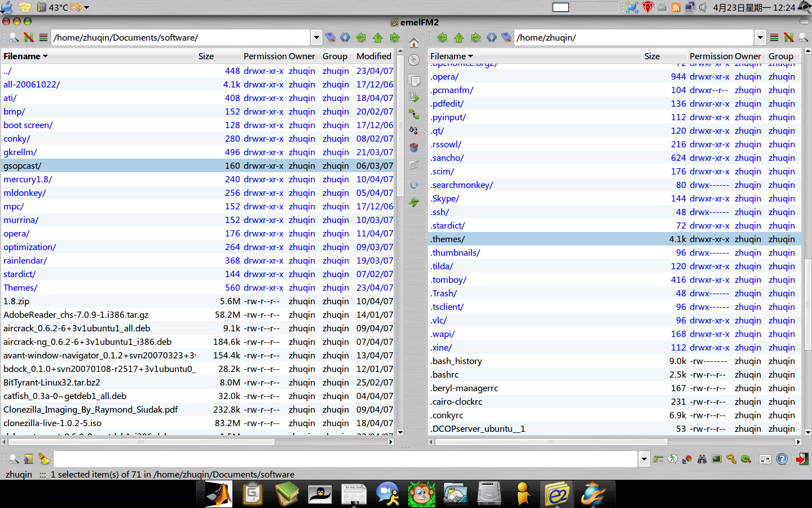The image size is (812, 508).
Task: Open the right pane bookmarks book icon
Action: [x=506, y=37]
